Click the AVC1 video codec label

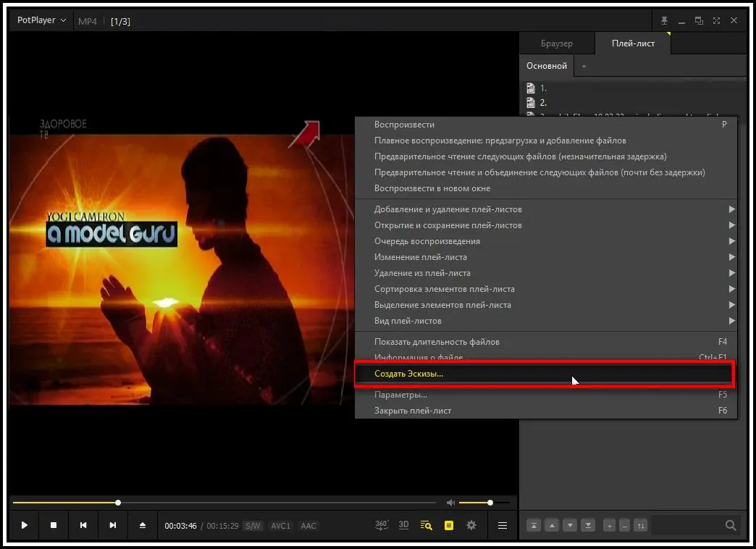click(x=281, y=526)
